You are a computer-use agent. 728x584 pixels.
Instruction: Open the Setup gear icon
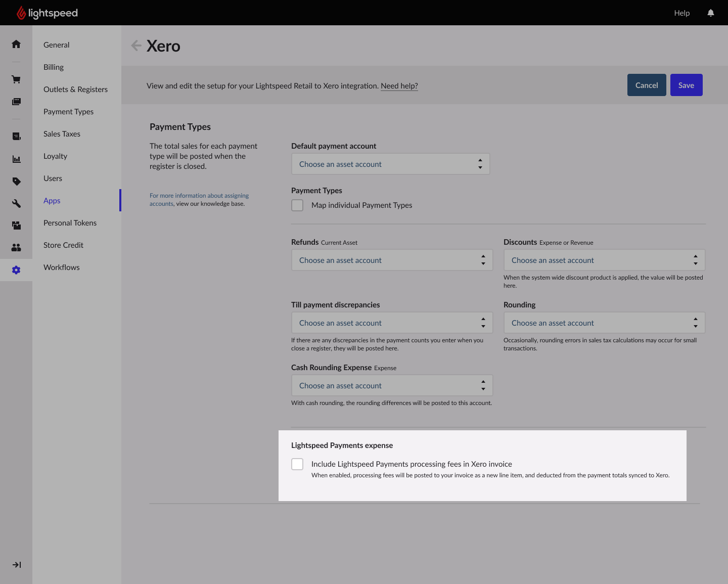point(16,270)
